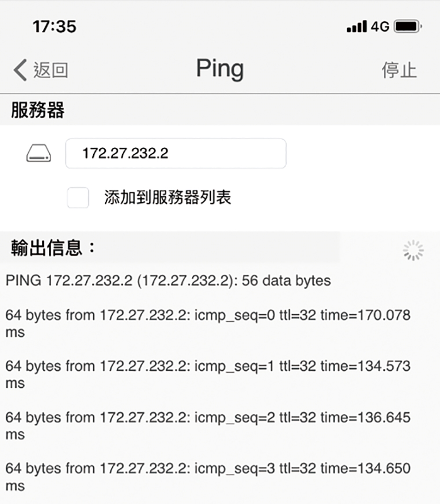Select the icmp_seq=0 output line
The height and width of the screenshot is (504, 440).
point(208,324)
